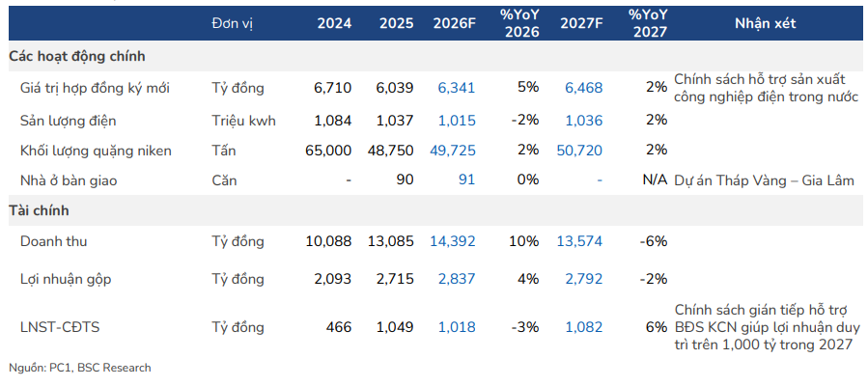The width and height of the screenshot is (868, 386).
Task: Click the "Nguồn: PC1, BSC Research" source note
Action: click(80, 368)
